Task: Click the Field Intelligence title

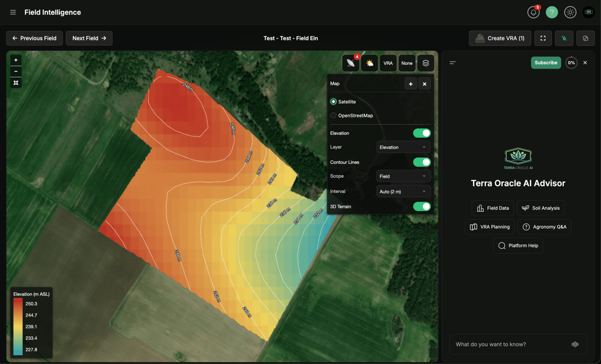Action: (x=52, y=12)
